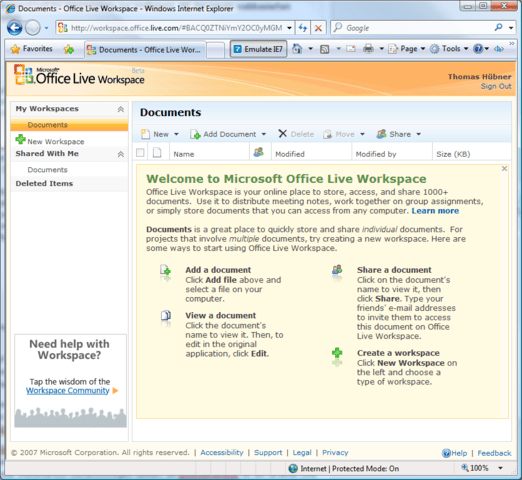Open the Print options dropdown arrow

click(x=382, y=49)
